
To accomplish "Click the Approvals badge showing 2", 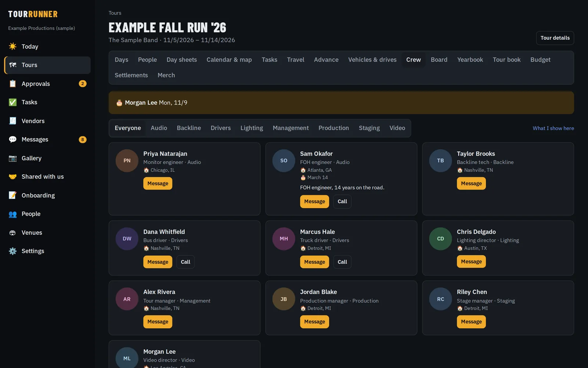I will tap(83, 84).
